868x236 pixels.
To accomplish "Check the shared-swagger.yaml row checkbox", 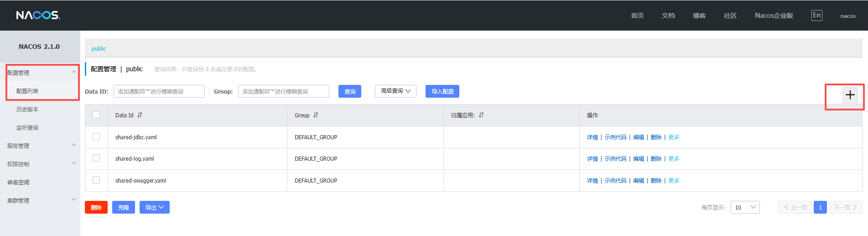I will (96, 180).
